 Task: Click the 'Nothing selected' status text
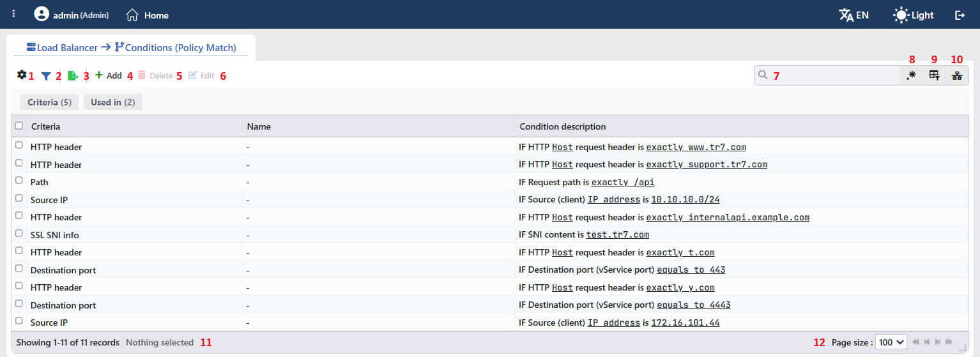click(x=160, y=342)
